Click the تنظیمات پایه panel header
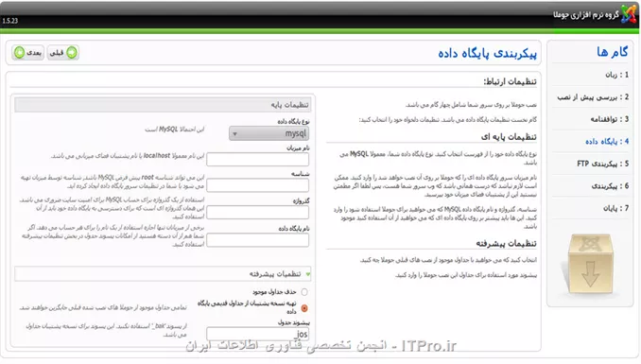Screen dimensions: 641x364 pyautogui.click(x=163, y=105)
